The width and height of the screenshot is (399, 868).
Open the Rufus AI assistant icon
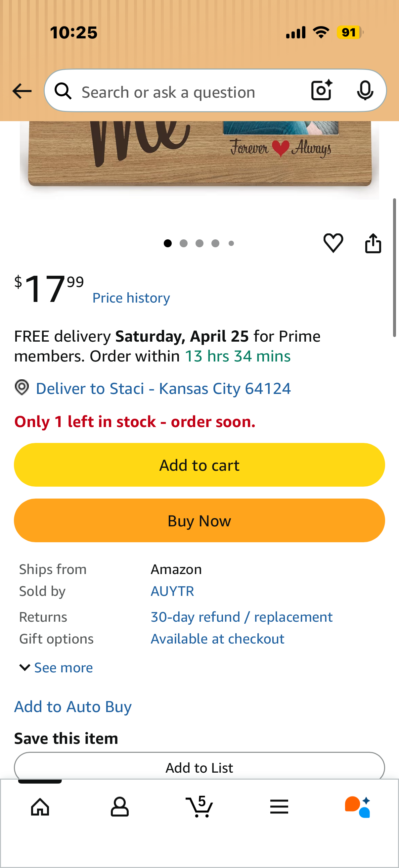358,807
